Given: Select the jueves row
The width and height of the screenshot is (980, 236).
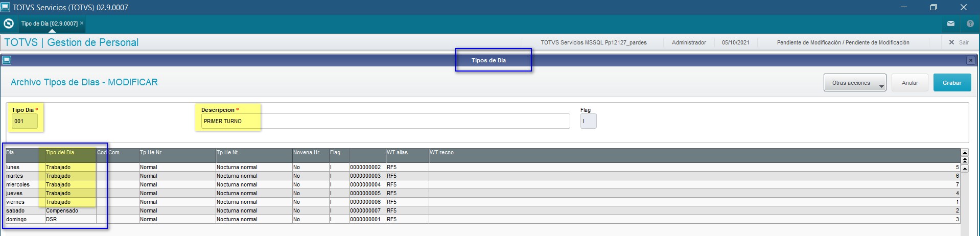Looking at the screenshot, I should pyautogui.click(x=482, y=193).
